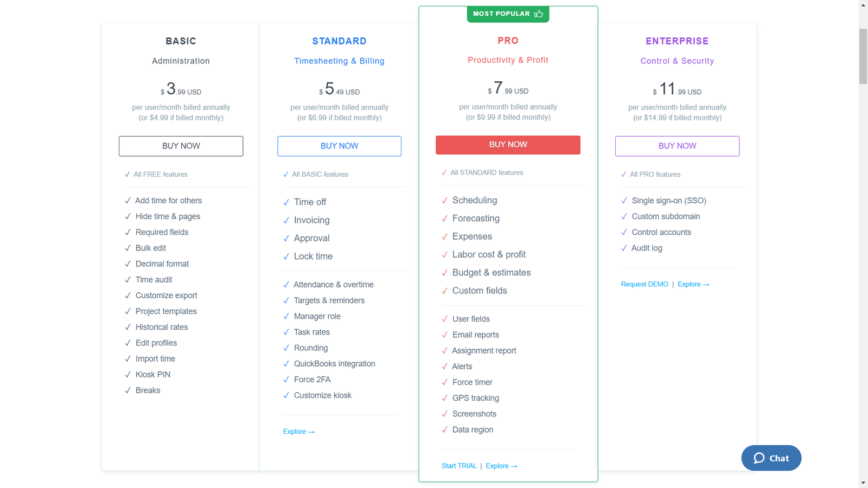The height and width of the screenshot is (488, 868).
Task: Click the scrollbar down arrow
Action: [x=863, y=483]
